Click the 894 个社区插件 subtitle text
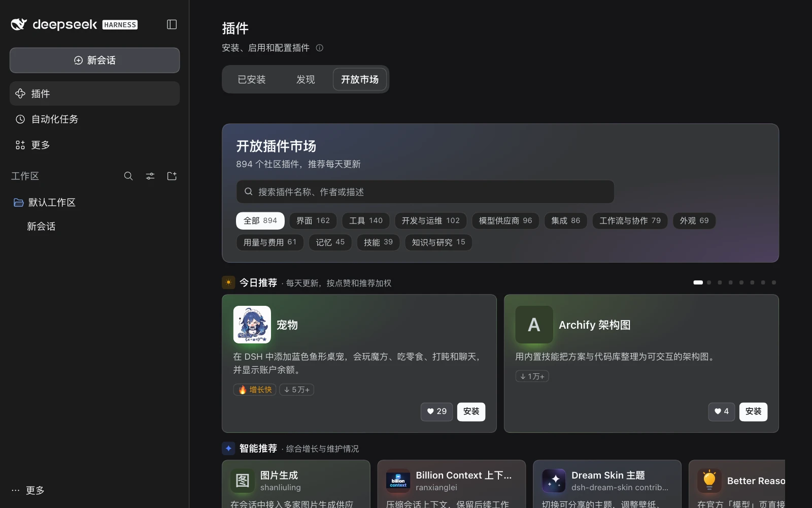Image resolution: width=812 pixels, height=508 pixels. 298,164
